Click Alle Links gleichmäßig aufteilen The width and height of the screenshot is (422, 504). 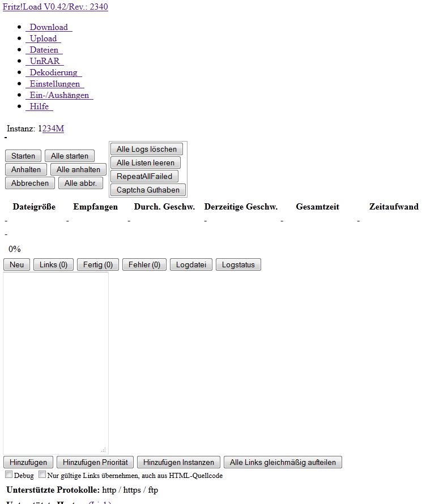click(283, 462)
